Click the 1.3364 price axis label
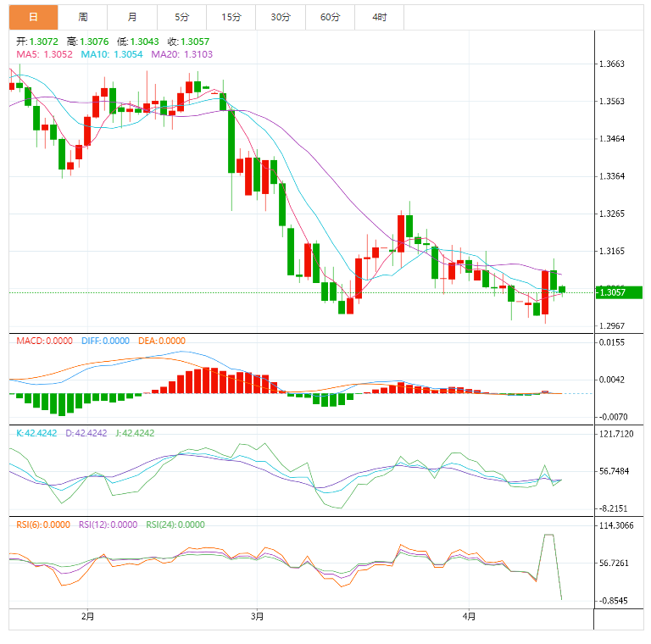This screenshot has height=644, width=651. pyautogui.click(x=611, y=176)
